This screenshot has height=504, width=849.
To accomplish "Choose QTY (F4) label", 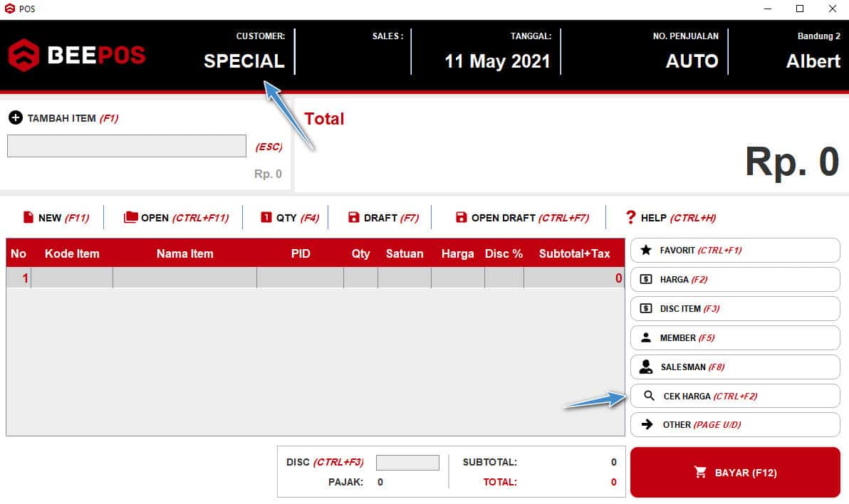I will pos(297,218).
